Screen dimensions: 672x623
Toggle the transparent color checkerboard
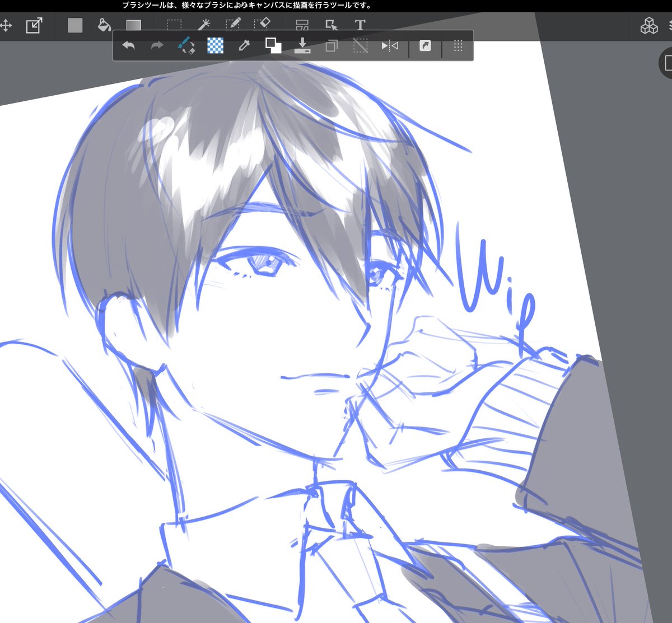coord(216,46)
